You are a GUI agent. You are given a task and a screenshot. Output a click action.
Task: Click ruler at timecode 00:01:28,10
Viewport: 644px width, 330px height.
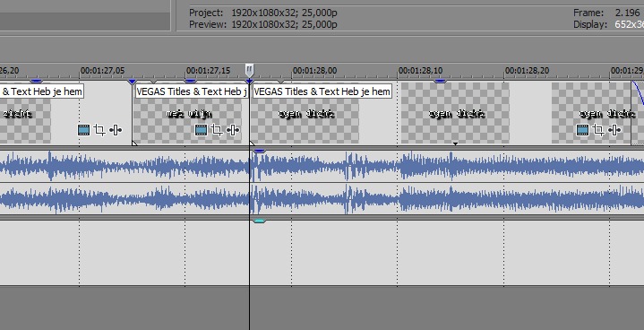pos(421,71)
